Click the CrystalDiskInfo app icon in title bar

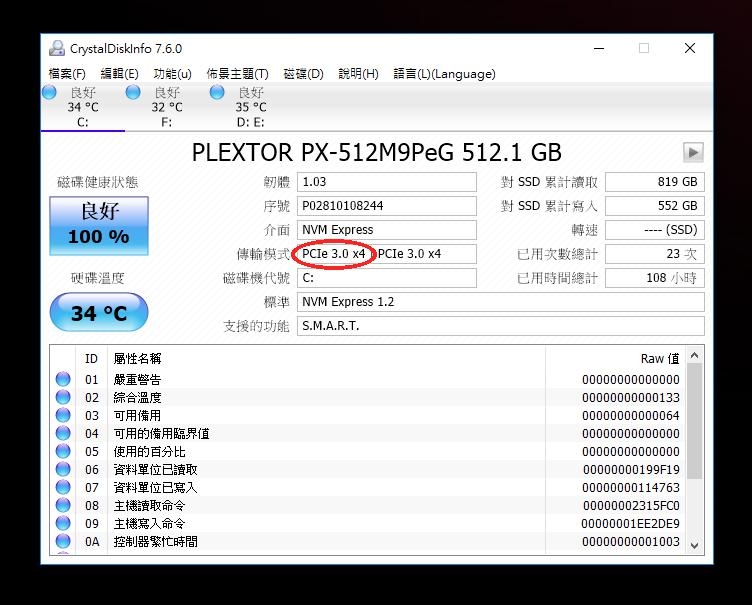pyautogui.click(x=57, y=48)
